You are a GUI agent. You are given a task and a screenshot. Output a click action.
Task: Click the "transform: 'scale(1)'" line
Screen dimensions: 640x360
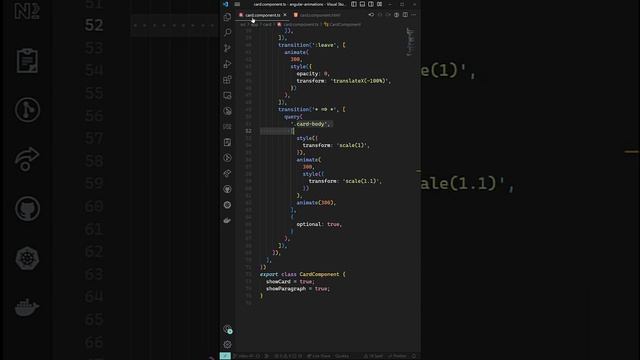336,145
